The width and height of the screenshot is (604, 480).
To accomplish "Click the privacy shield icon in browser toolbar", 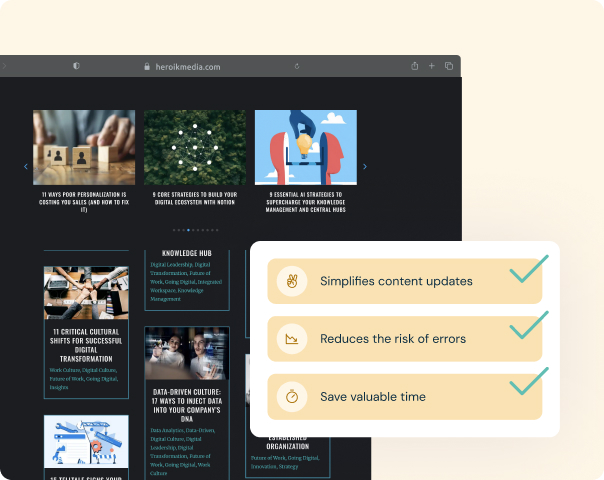I will (x=76, y=66).
